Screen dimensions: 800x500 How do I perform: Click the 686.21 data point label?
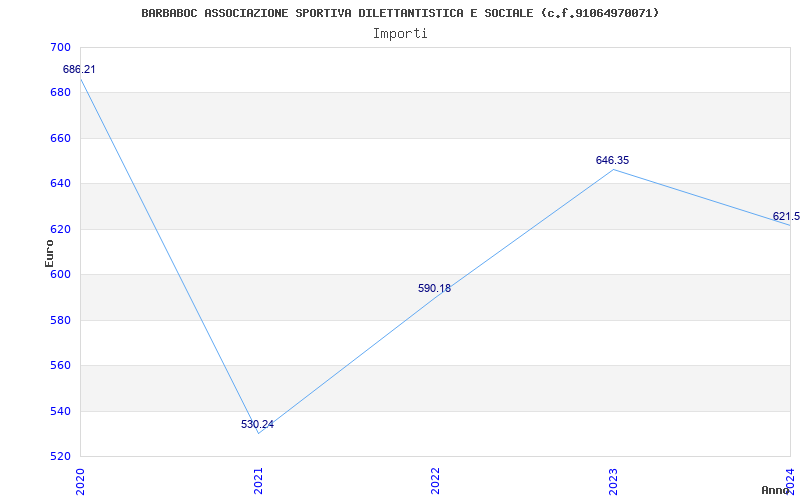pos(79,69)
